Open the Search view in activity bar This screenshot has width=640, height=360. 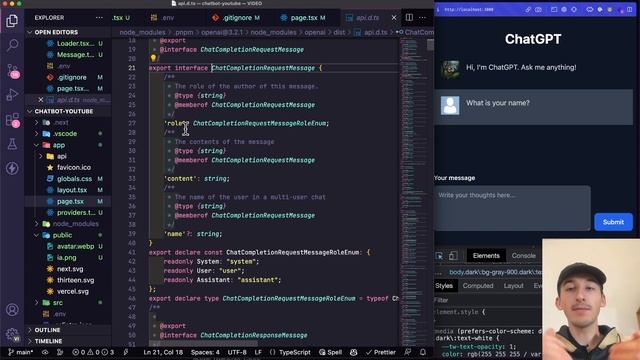point(12,45)
